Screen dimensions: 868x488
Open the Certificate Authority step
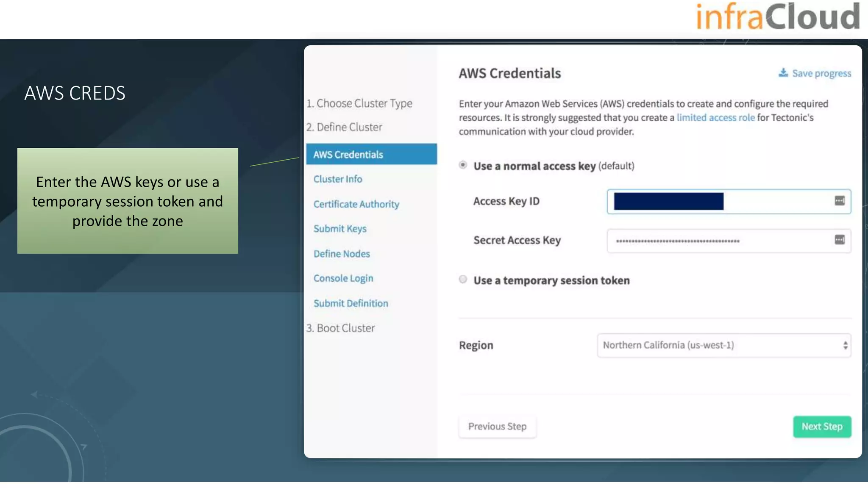(x=356, y=204)
